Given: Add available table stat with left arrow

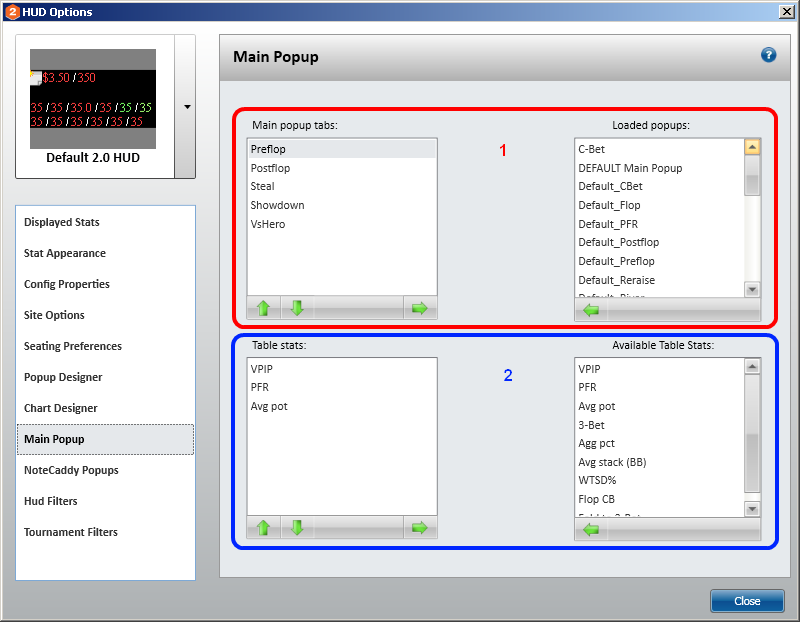Looking at the screenshot, I should (x=591, y=530).
